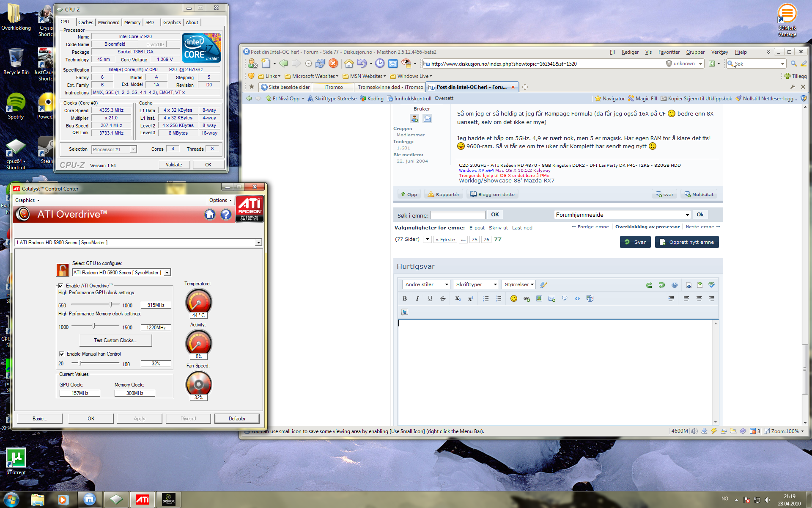The image size is (812, 508).
Task: Click Basic... button in Catalyst
Action: pos(40,419)
